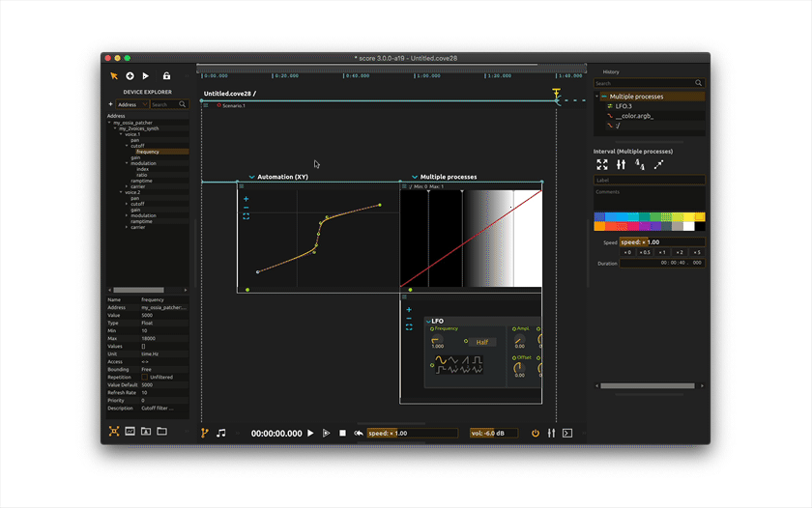Click the reinitialize (rewind arrows) button
Viewport: 812px width, 508px height.
click(359, 433)
